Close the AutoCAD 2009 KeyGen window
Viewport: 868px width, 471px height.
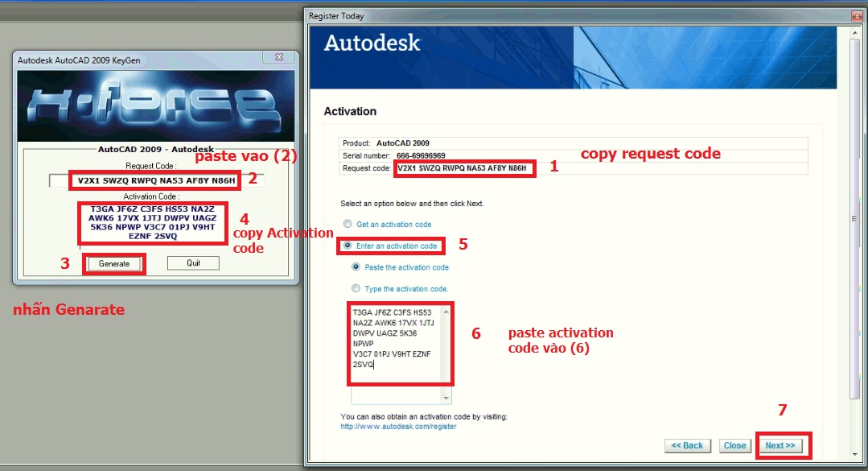[279, 58]
